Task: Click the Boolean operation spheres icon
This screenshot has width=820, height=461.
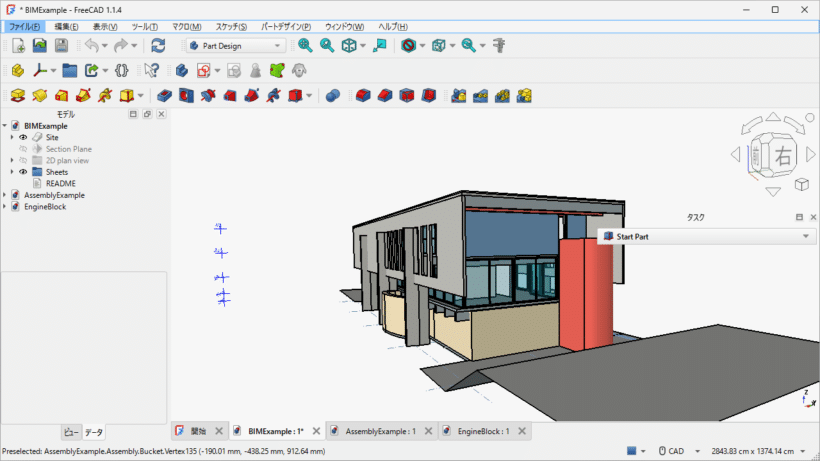Action: point(333,96)
